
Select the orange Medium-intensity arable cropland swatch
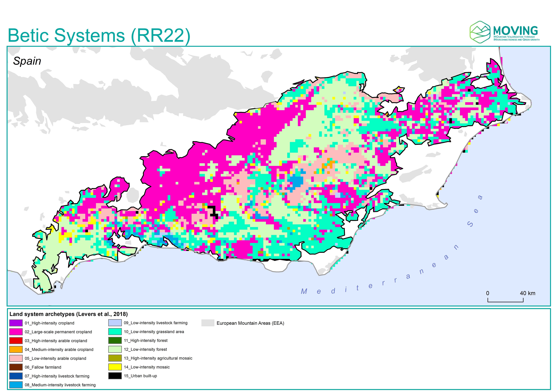[x=16, y=350]
